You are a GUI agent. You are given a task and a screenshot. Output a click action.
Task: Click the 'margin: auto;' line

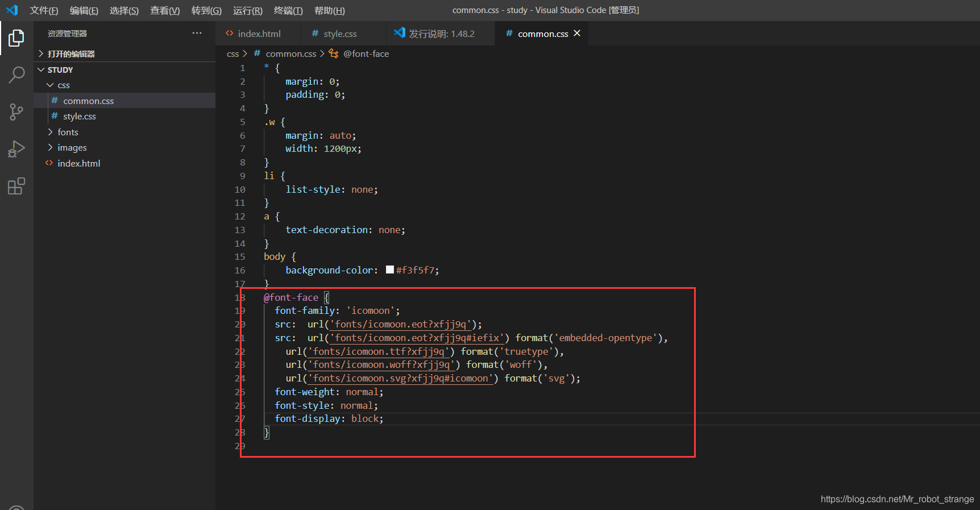click(321, 135)
